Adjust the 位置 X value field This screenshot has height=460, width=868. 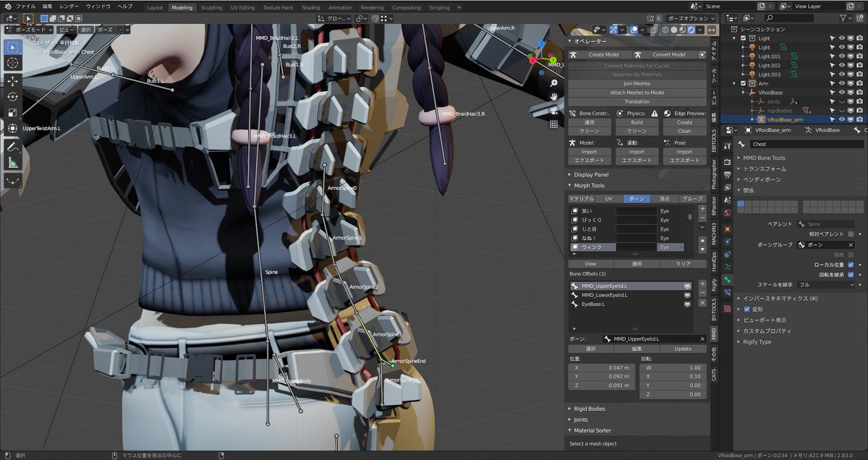tap(600, 367)
